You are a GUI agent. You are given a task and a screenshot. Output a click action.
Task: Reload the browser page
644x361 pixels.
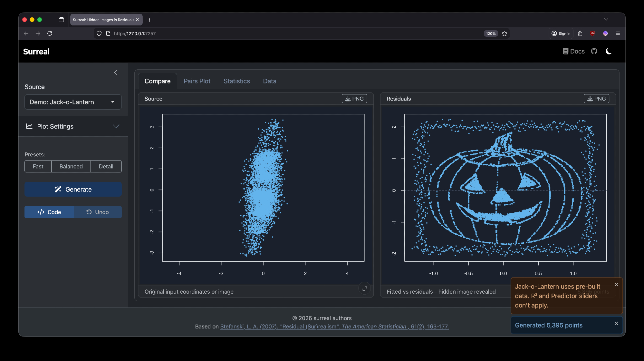[50, 34]
